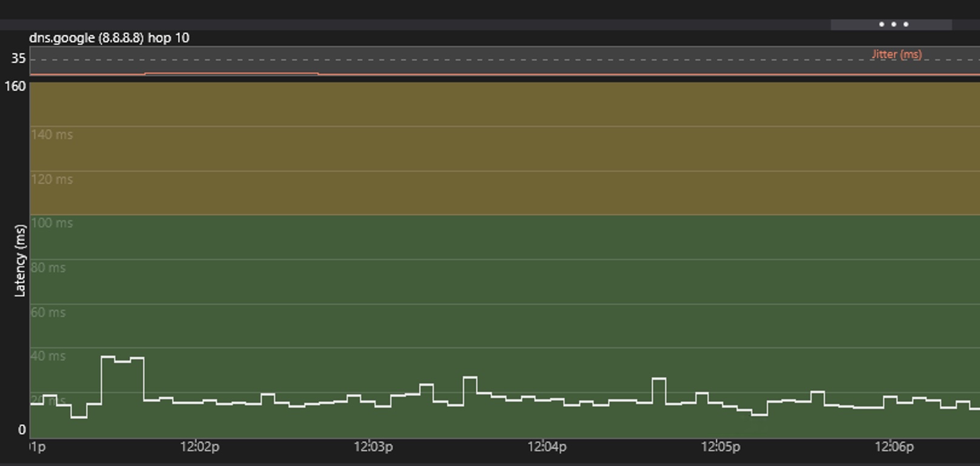980x466 pixels.
Task: Click the 140 ms gridline label
Action: 52,135
